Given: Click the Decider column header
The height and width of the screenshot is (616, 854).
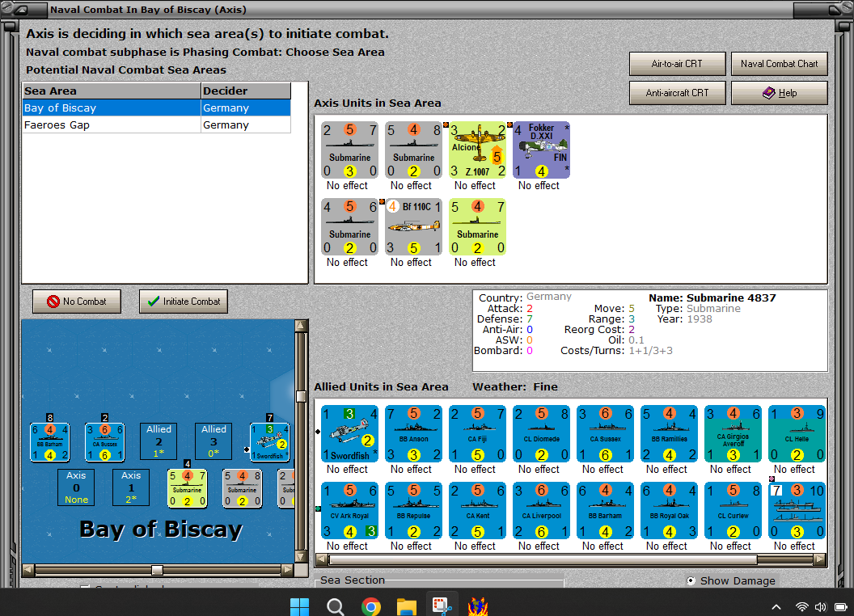Looking at the screenshot, I should tap(246, 91).
